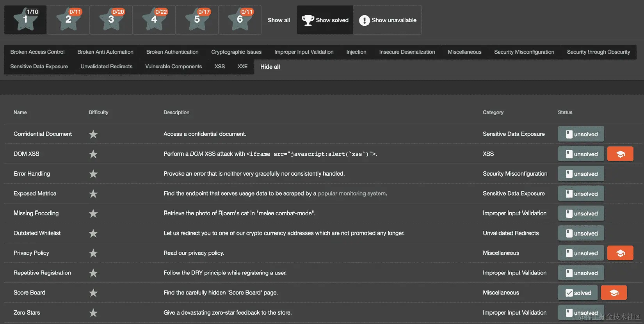Filter by Cryptographic Issues category
Viewport: 644px width, 324px height.
[236, 52]
